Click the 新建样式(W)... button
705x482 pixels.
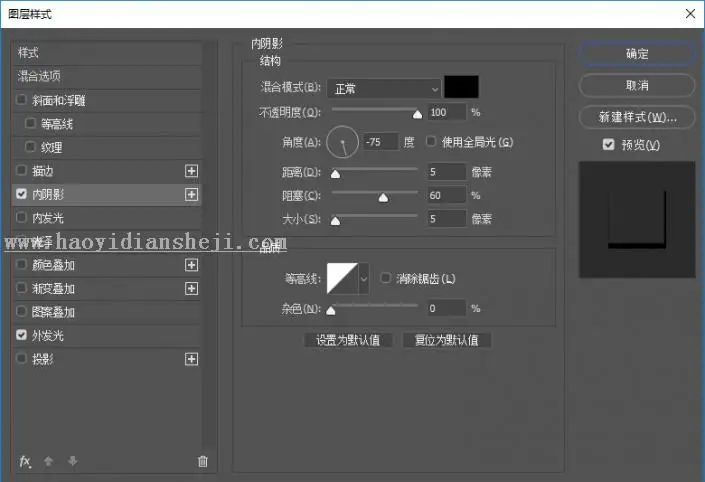pyautogui.click(x=637, y=117)
